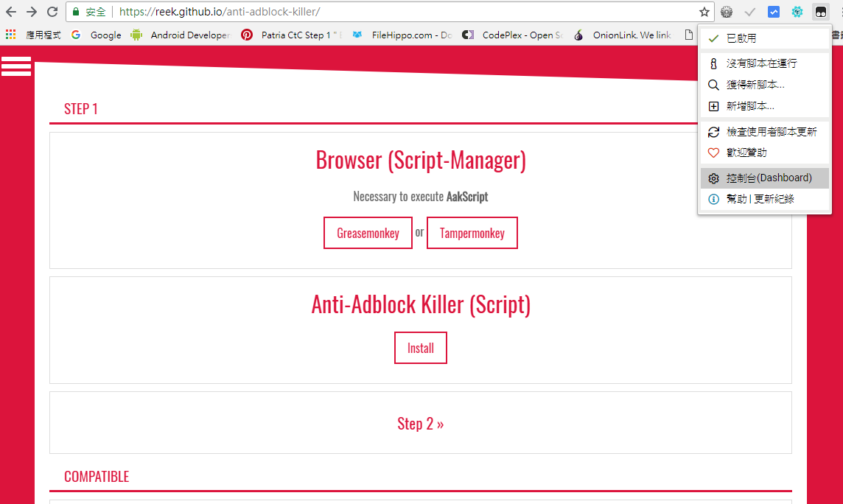Viewport: 843px width, 504px height.
Task: Select 獲得新腳本 menu entry
Action: click(764, 85)
